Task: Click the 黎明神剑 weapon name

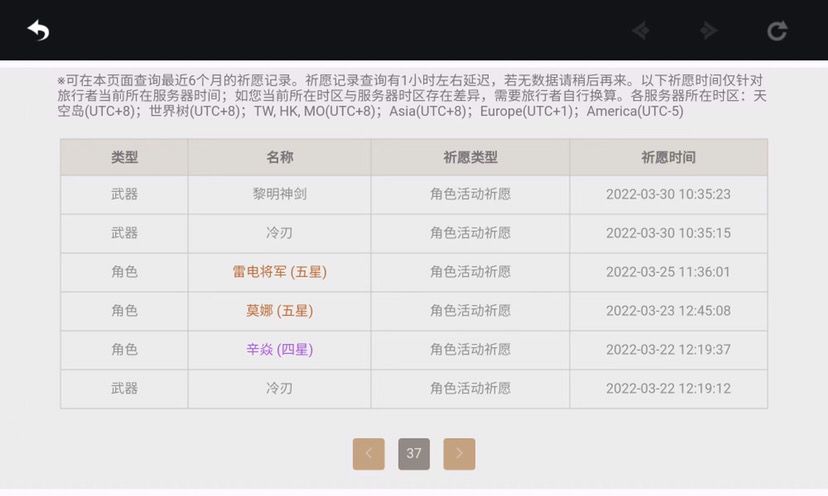Action: (280, 194)
